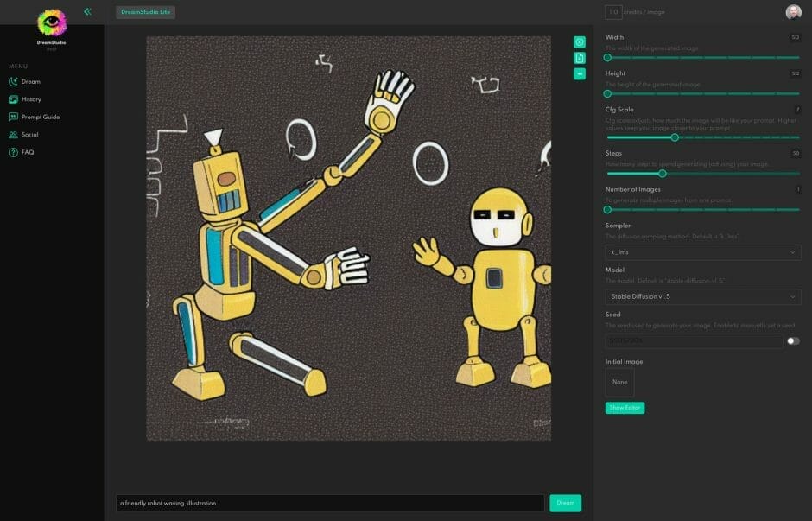Click the Cfg Scale slider handle

pyautogui.click(x=675, y=137)
